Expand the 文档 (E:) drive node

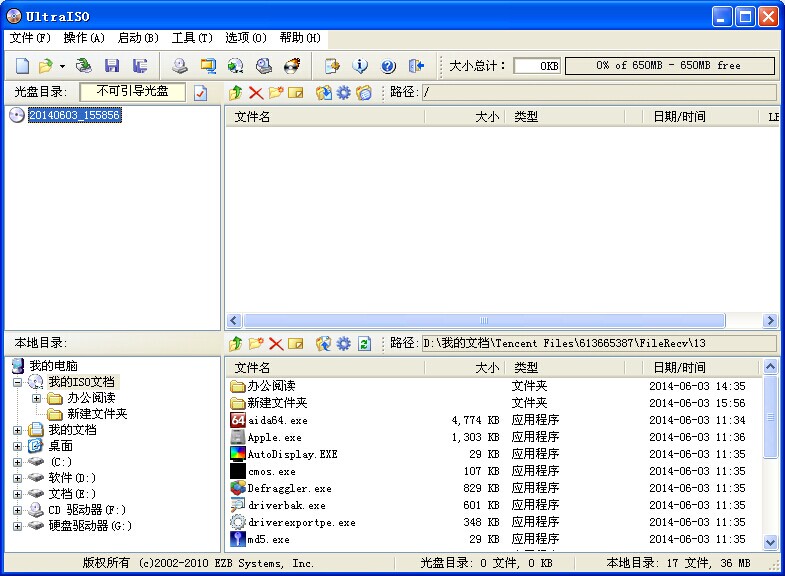click(x=18, y=494)
